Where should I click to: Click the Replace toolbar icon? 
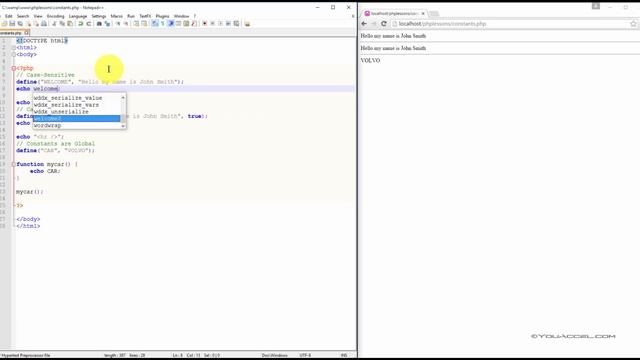coord(107,24)
